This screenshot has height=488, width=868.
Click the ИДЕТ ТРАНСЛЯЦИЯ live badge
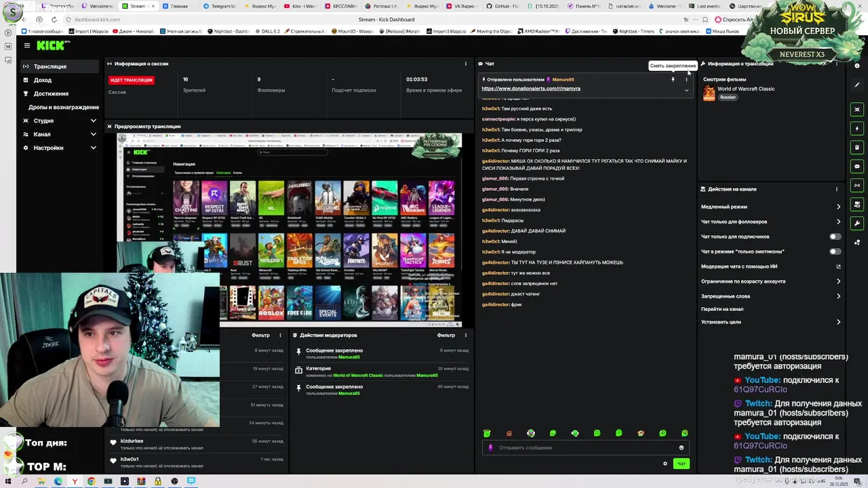pyautogui.click(x=132, y=80)
